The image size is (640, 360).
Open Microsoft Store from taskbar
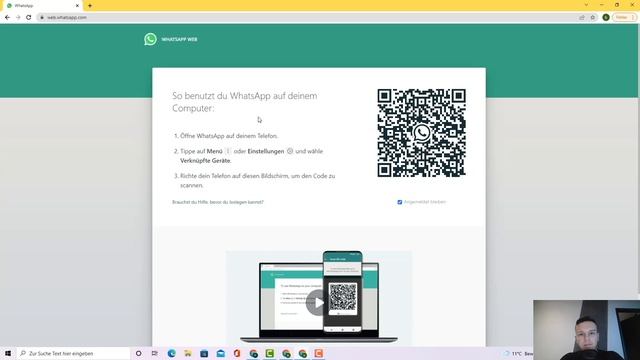click(x=204, y=353)
